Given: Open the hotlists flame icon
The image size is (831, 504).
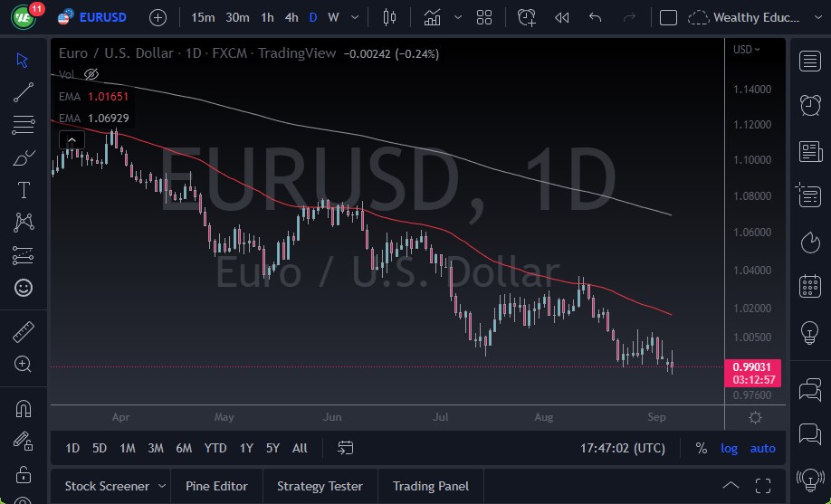Looking at the screenshot, I should [810, 242].
